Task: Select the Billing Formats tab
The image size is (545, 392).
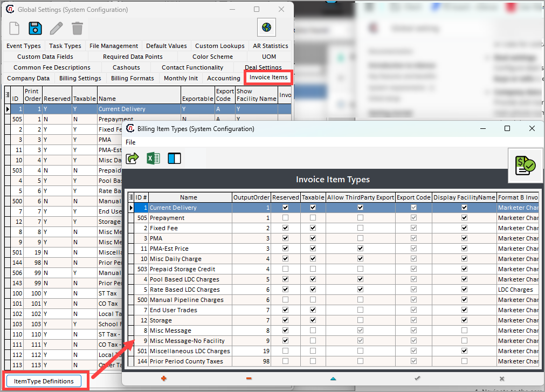Action: (133, 78)
